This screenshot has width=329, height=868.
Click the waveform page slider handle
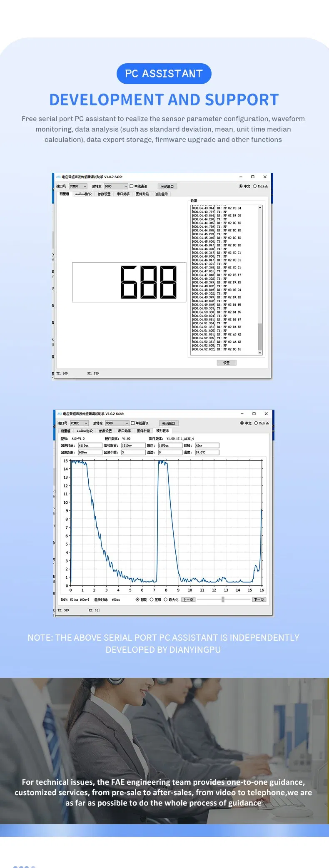pos(223,600)
